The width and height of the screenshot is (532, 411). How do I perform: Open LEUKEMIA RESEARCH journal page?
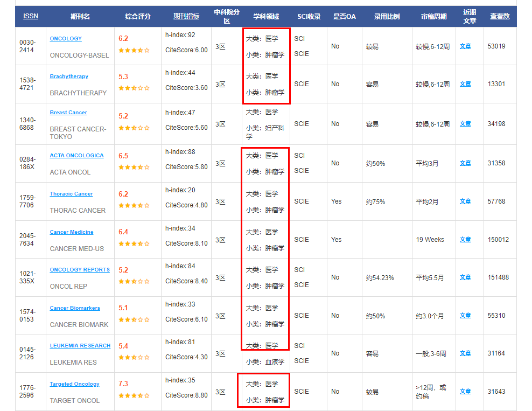(x=80, y=346)
